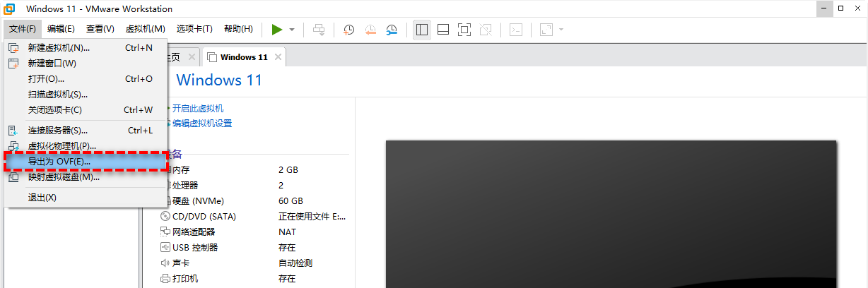Toggle the library sidebar view icon
Screen dimensions: 868x288
click(x=422, y=30)
